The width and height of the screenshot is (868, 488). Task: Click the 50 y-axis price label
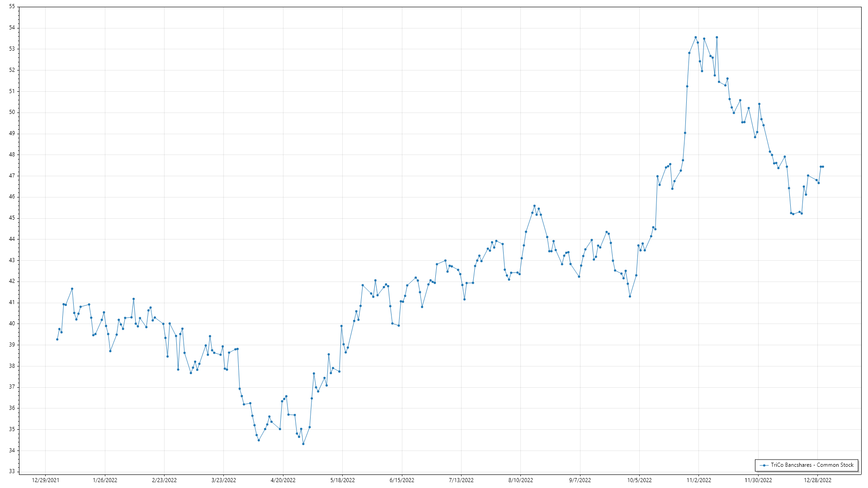(12, 113)
